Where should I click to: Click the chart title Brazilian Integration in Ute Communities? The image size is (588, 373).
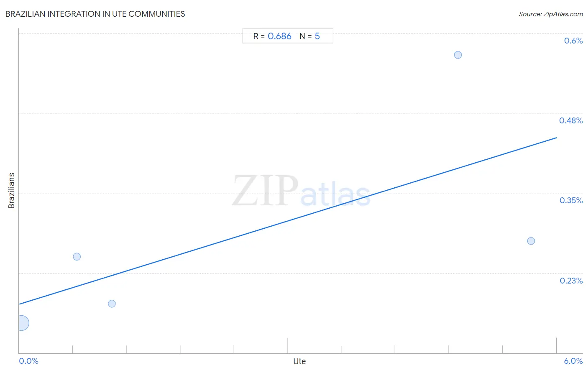95,14
